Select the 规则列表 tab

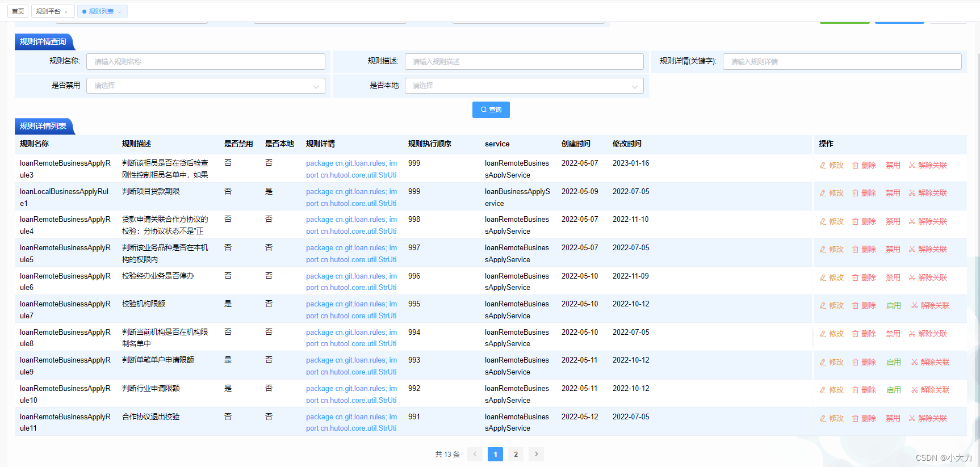(101, 11)
